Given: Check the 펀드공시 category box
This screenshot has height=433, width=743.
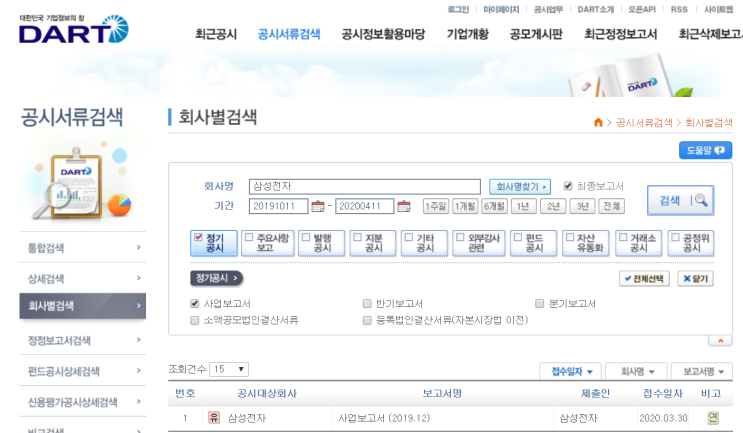Looking at the screenshot, I should pyautogui.click(x=518, y=237).
